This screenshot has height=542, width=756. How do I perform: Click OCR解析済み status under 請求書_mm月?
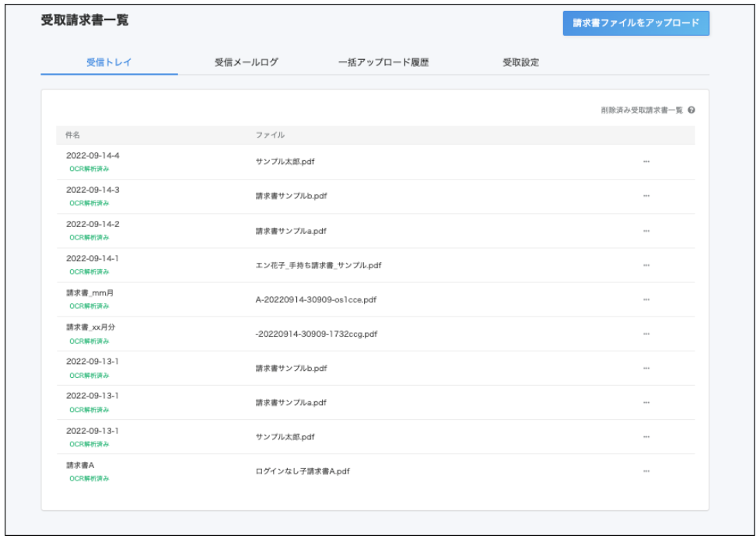(89, 306)
